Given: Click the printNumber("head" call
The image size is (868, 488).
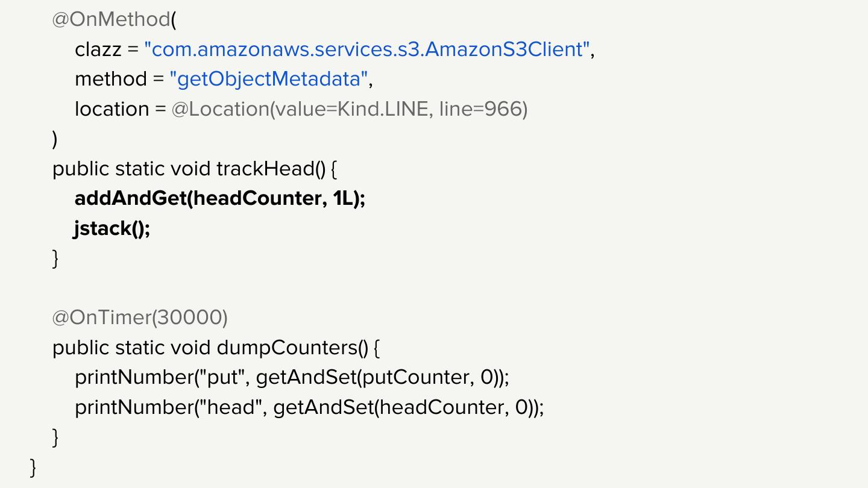Looking at the screenshot, I should click(171, 407).
